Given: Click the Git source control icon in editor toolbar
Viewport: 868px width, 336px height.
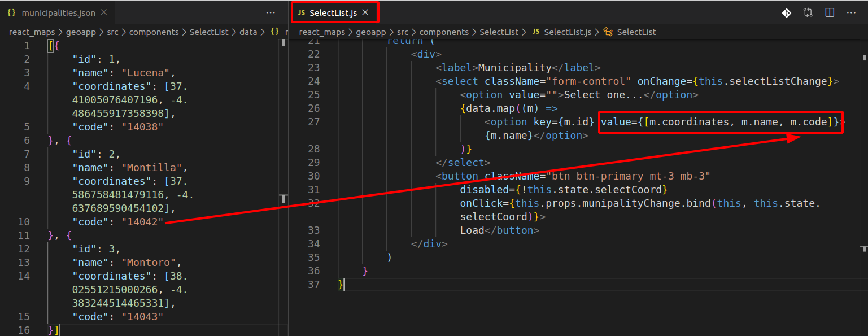Looking at the screenshot, I should (x=786, y=12).
